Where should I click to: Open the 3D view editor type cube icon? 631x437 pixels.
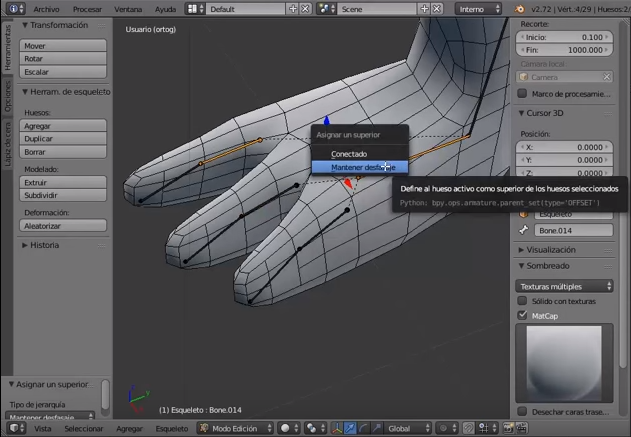(17, 428)
